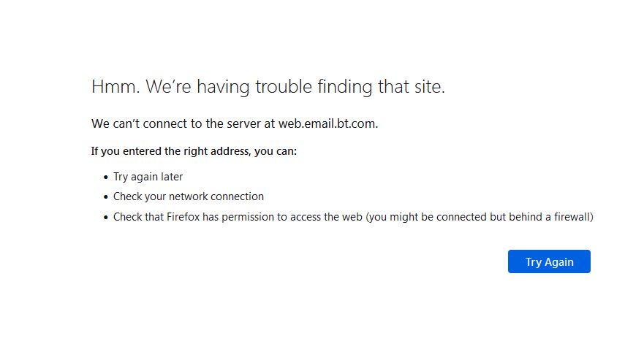Click the bullet before the Firefox permission item
The width and height of the screenshot is (644, 344).
coord(105,218)
